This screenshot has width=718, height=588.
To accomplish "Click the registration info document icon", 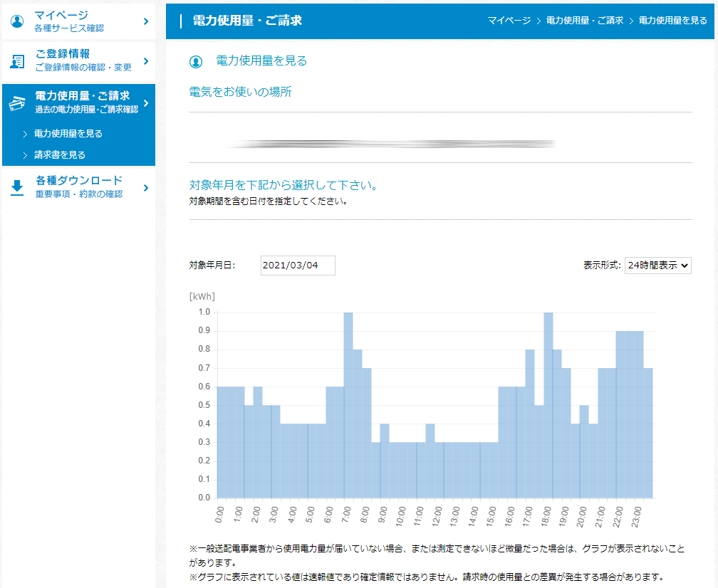I will 17,61.
